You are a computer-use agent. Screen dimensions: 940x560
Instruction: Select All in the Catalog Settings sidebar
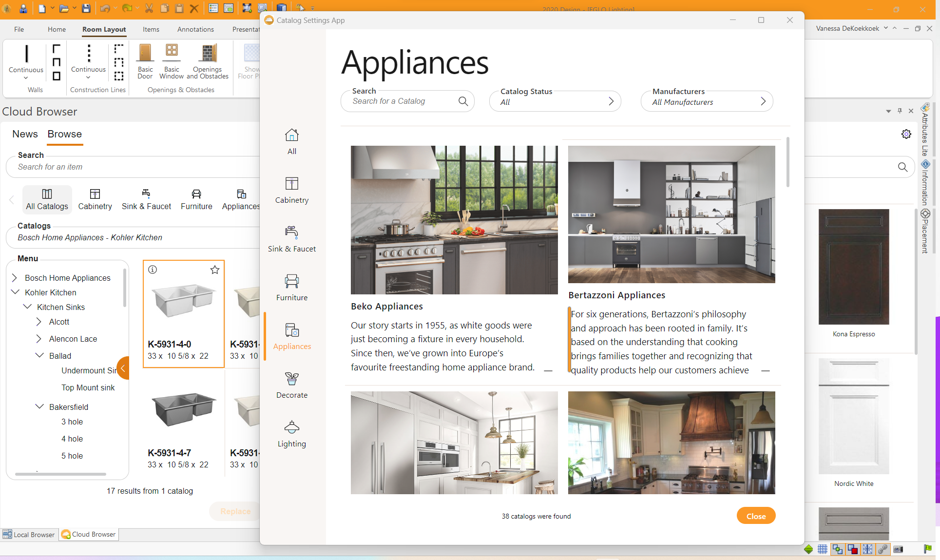[x=292, y=141]
